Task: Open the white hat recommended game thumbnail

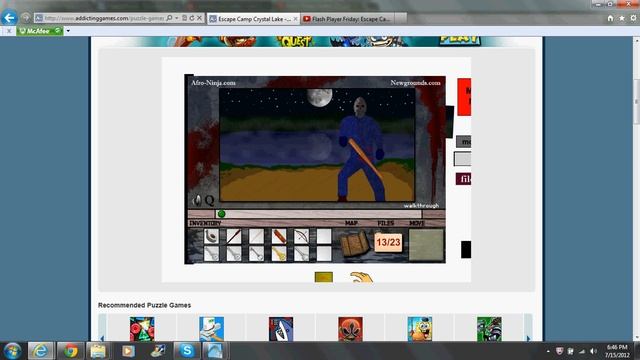Action: (211, 329)
